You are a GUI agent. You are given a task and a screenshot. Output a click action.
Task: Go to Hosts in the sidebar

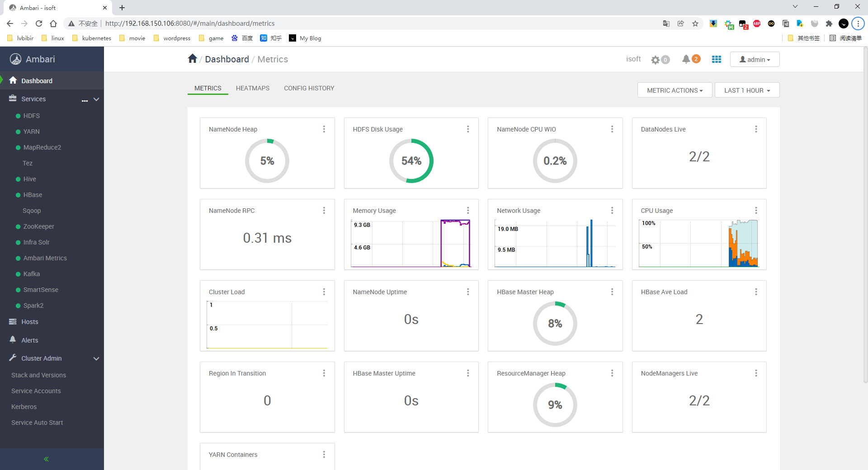coord(30,322)
